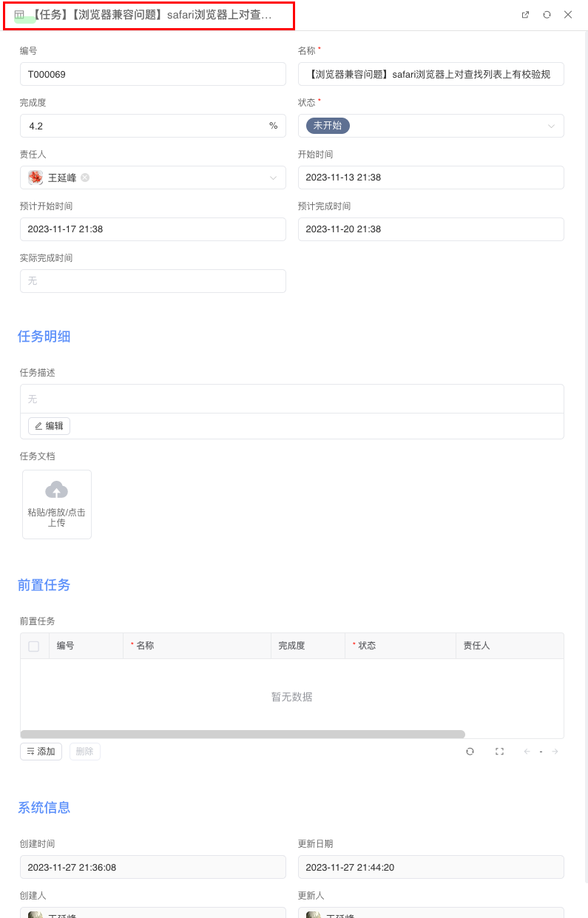
Task: Click the 暂无数据 empty table text
Action: tap(292, 697)
